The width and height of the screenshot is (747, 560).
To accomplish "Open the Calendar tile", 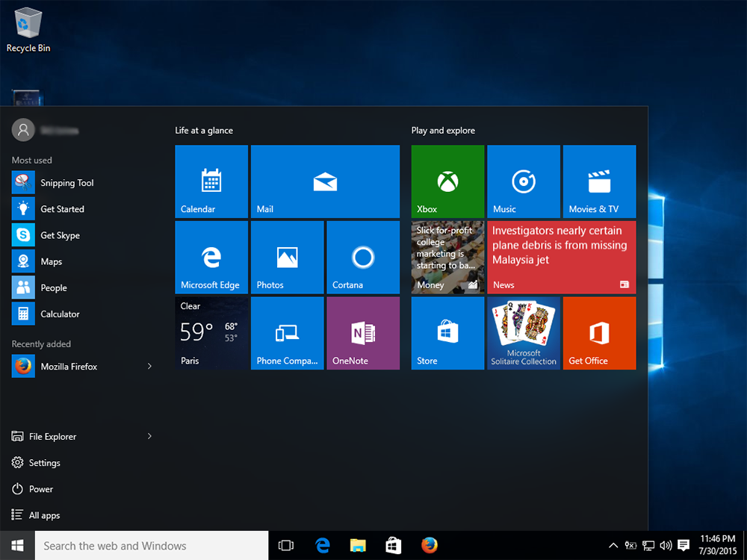I will [x=211, y=181].
